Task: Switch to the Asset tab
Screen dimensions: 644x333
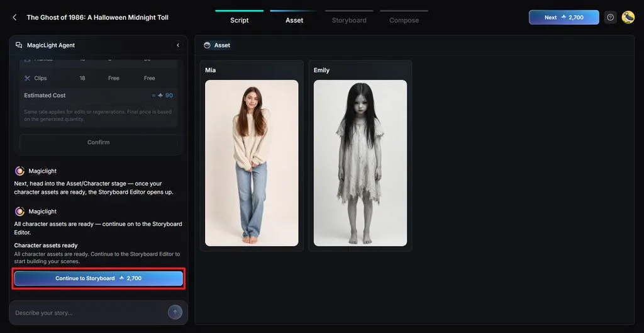Action: click(x=294, y=20)
